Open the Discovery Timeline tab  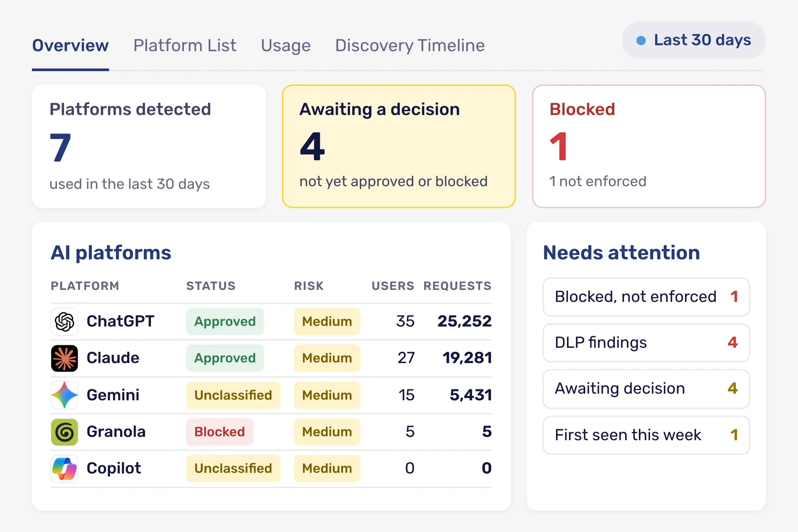[410, 46]
